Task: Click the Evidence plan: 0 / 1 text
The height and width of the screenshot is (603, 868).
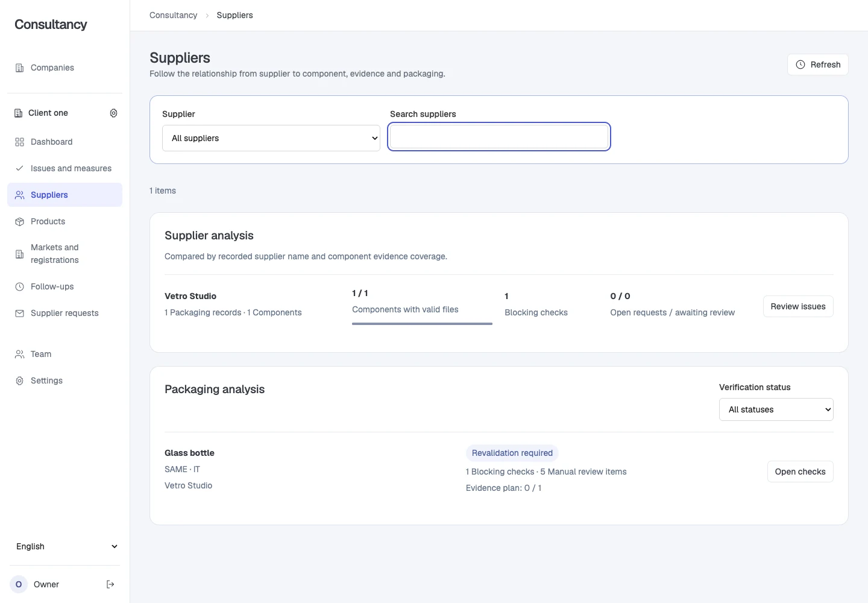Action: [x=504, y=488]
